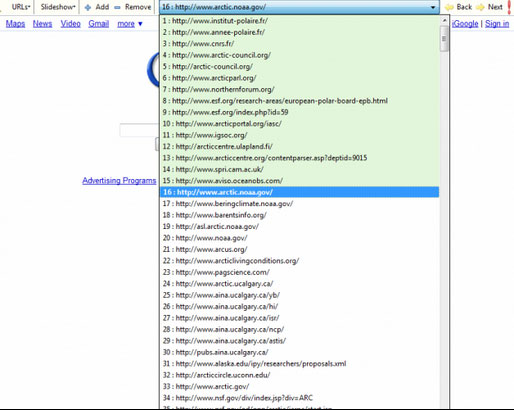Select URL 22 www.arcticlivingconditions.org

point(299,261)
